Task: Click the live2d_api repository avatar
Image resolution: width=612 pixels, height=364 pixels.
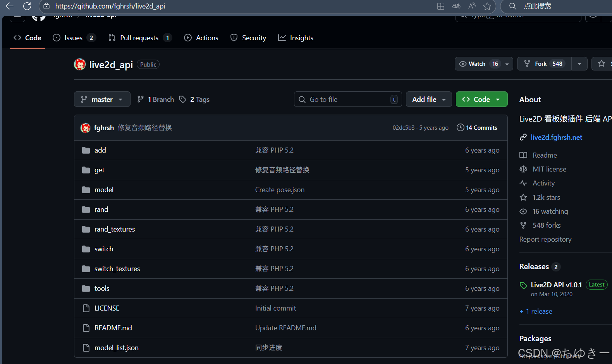Action: point(80,64)
